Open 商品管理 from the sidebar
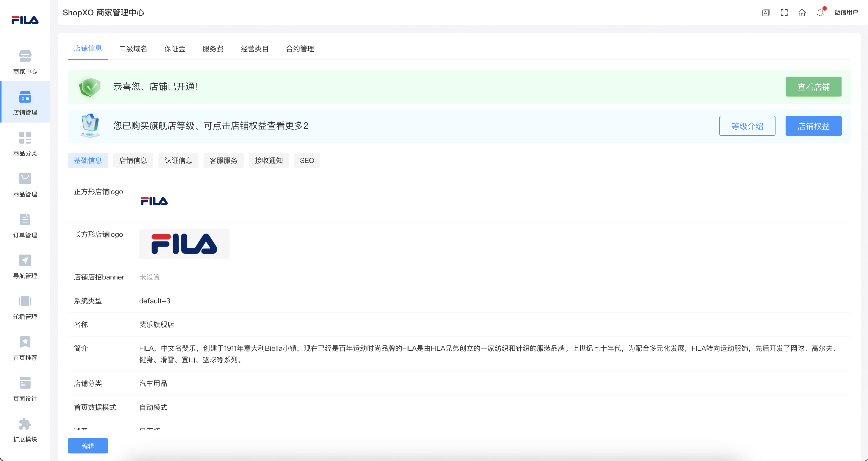 tap(25, 185)
